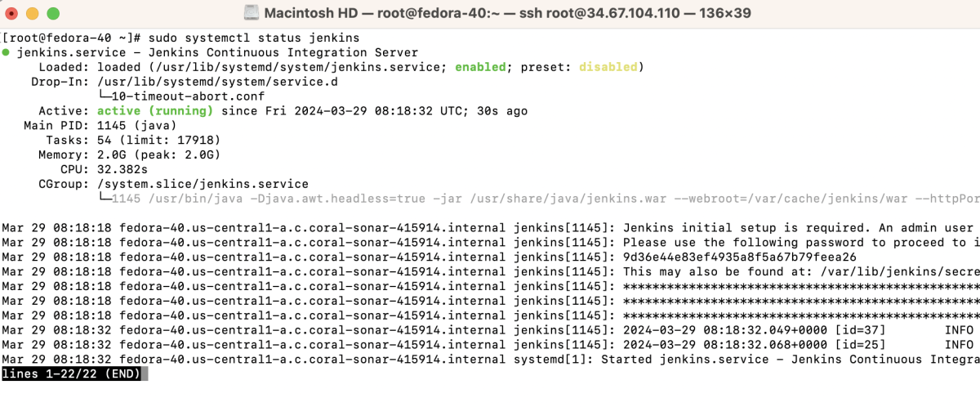Click the 'lines 1-22/22 (END)' pager indicator
The height and width of the screenshot is (407, 980).
(x=73, y=373)
